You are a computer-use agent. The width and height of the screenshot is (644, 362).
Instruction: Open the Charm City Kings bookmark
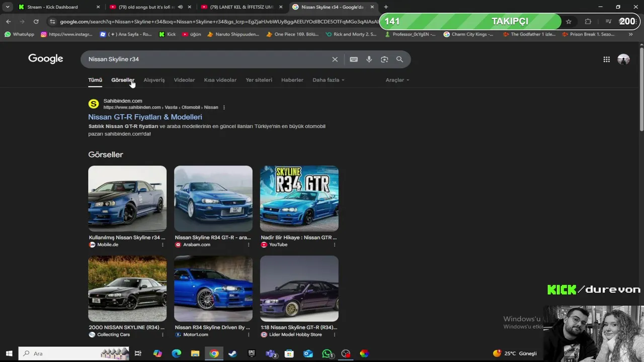(468, 34)
